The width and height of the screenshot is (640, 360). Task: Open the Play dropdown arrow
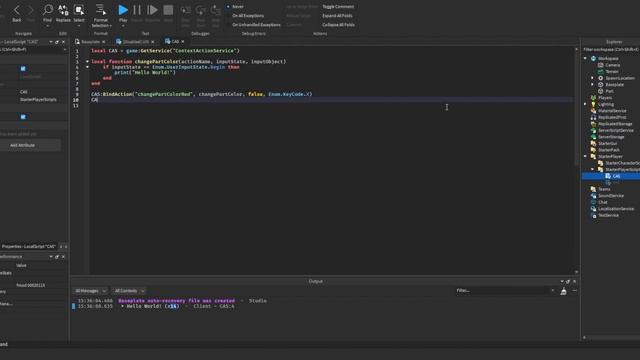coord(123,26)
